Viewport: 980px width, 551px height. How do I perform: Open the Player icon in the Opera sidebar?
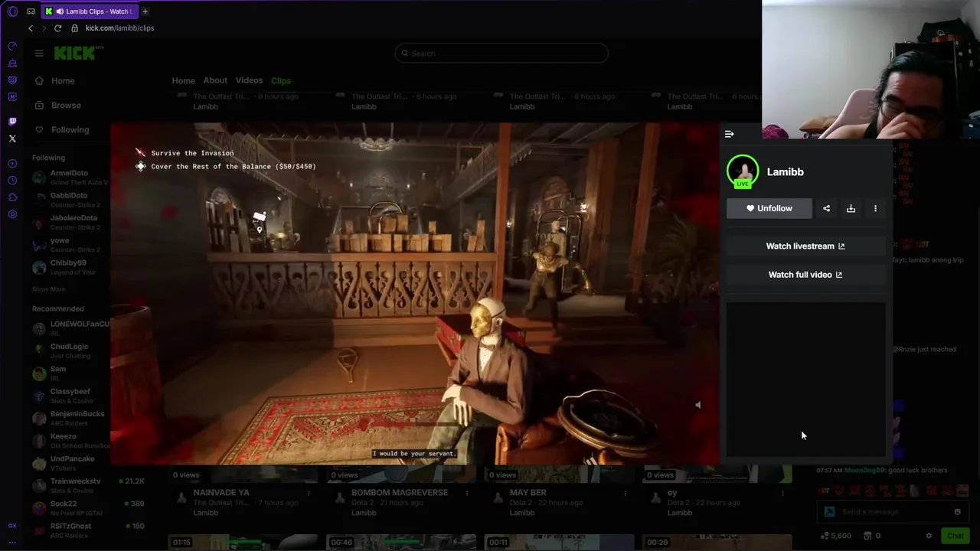click(x=12, y=164)
